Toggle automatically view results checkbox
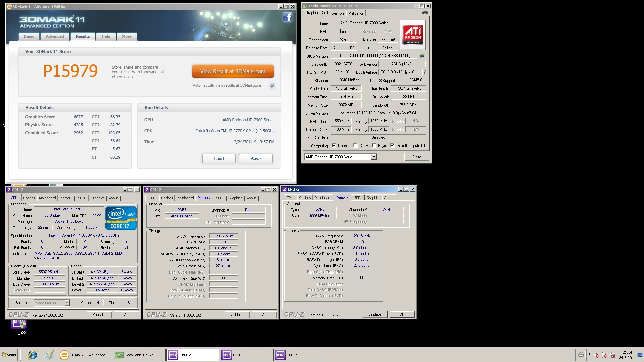 tap(272, 86)
